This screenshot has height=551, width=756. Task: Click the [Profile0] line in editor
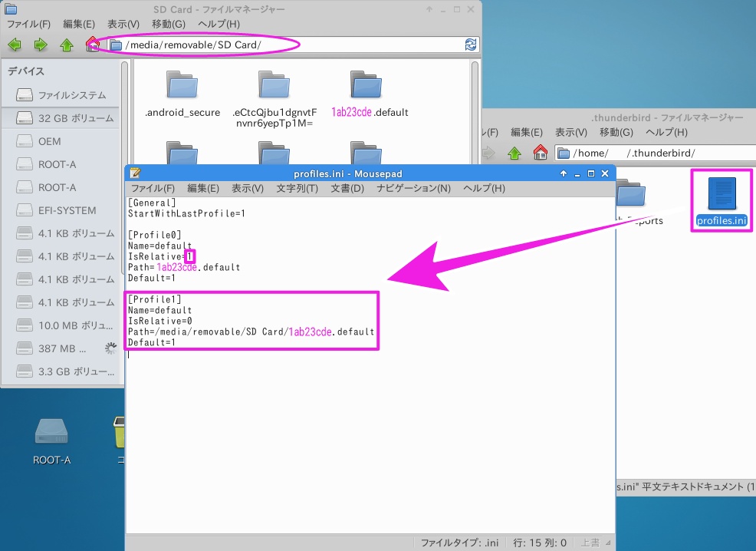click(154, 235)
